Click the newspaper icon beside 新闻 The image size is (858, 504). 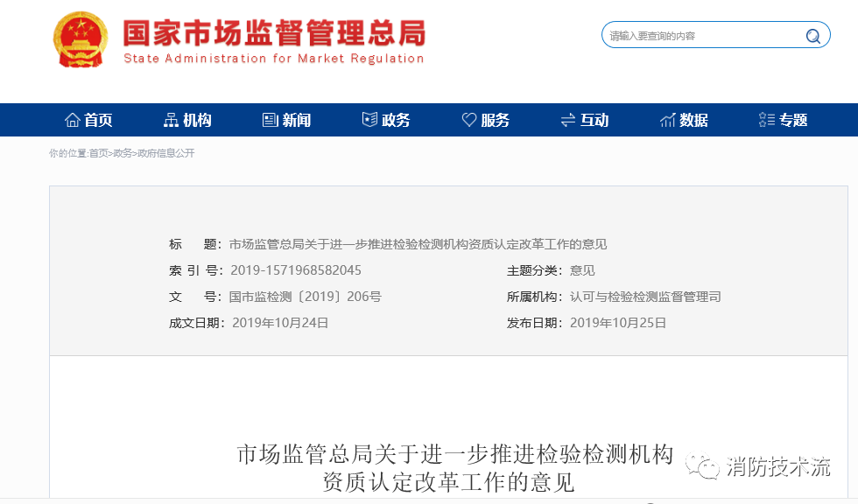click(271, 120)
